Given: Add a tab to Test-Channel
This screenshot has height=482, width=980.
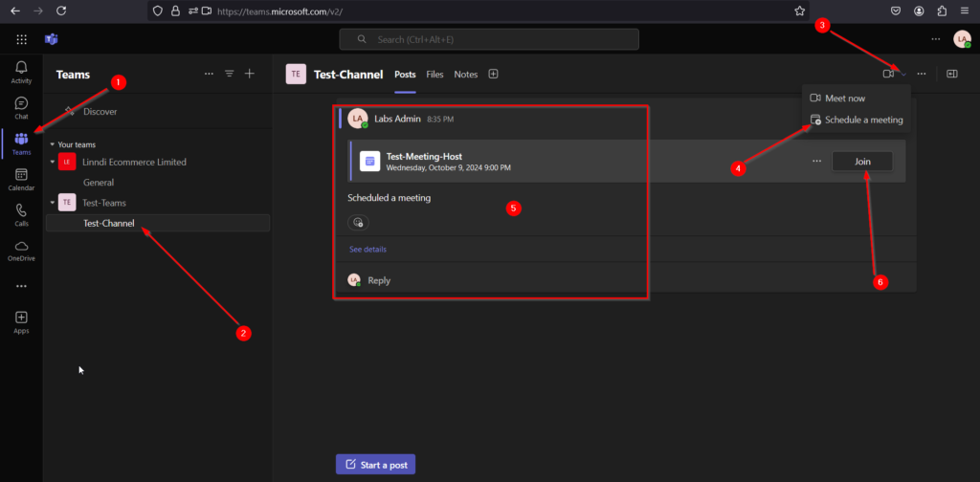Looking at the screenshot, I should pyautogui.click(x=493, y=74).
